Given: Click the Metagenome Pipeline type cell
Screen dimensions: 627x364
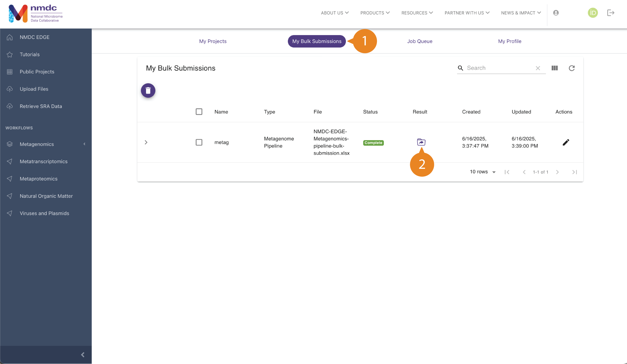Looking at the screenshot, I should [279, 142].
